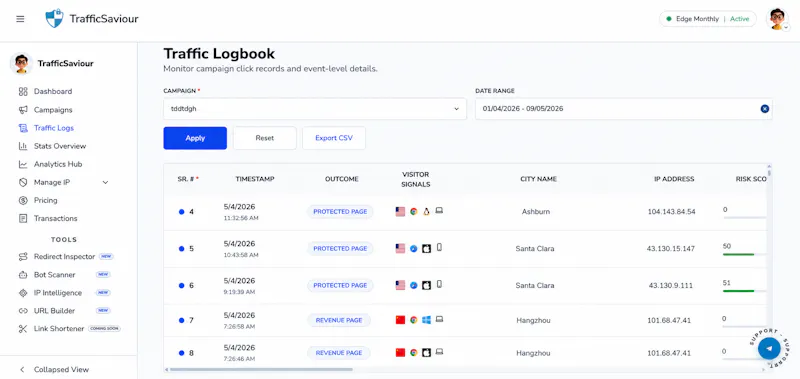Click the table horizontal scrollbar
This screenshot has height=379, width=800.
point(261,369)
